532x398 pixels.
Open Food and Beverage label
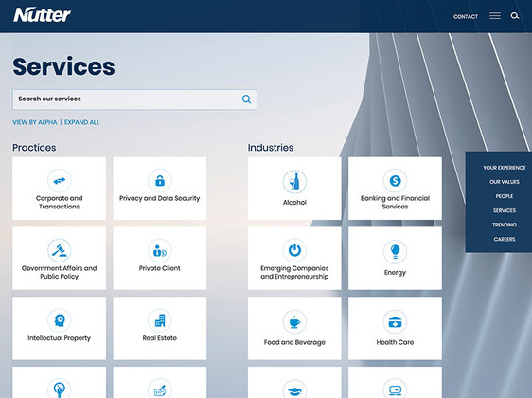point(294,342)
